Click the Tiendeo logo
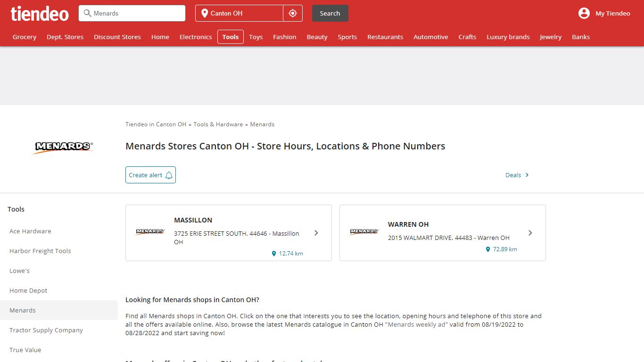 pyautogui.click(x=40, y=13)
